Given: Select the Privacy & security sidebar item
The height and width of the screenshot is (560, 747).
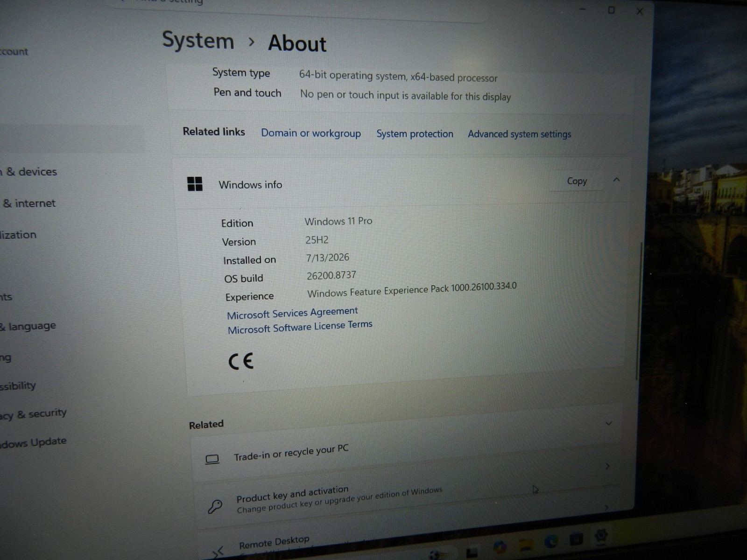Looking at the screenshot, I should [33, 414].
